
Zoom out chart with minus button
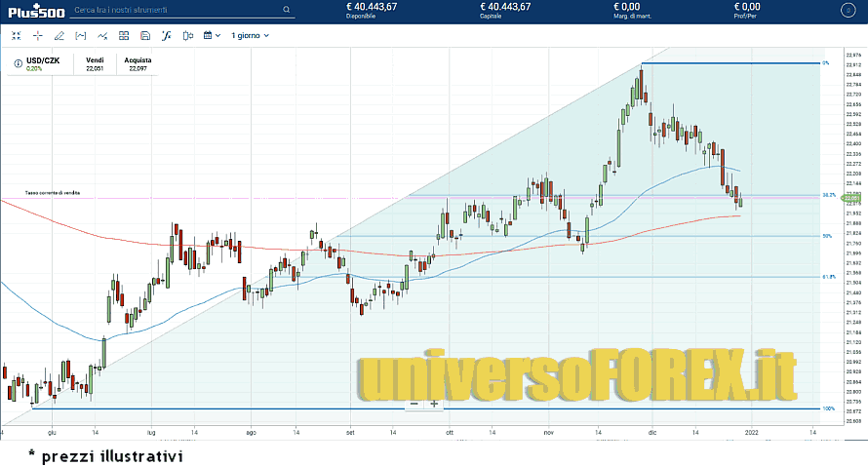414,404
